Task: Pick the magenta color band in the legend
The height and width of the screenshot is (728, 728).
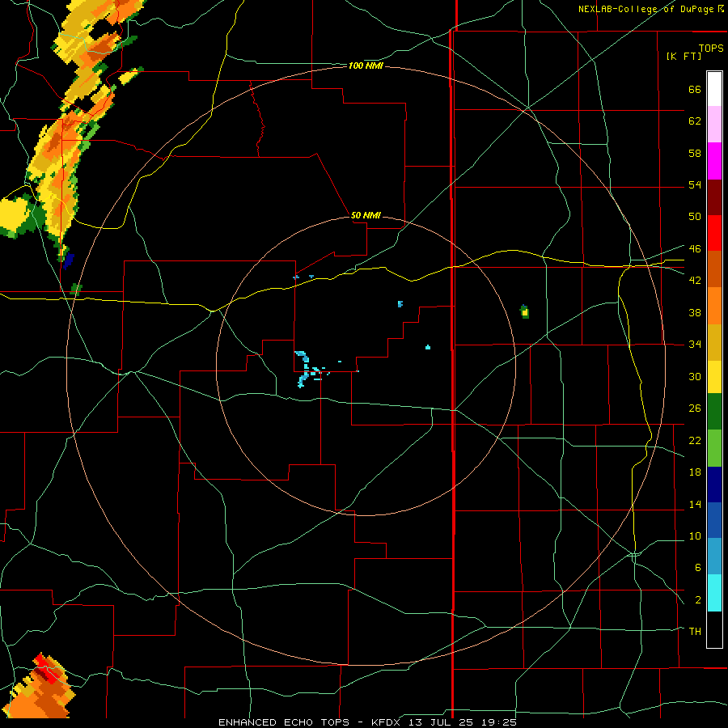Action: 714,161
